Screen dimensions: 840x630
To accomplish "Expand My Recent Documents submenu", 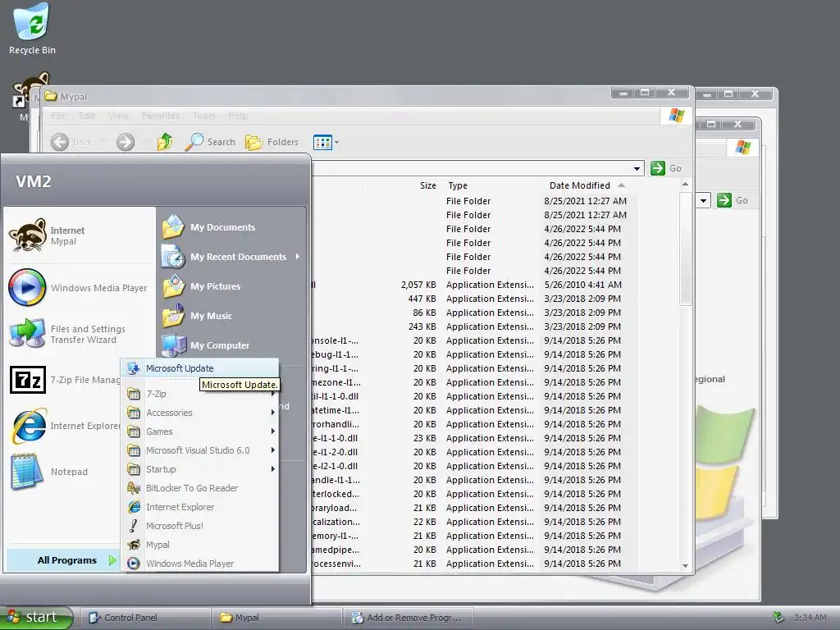I will pos(232,257).
